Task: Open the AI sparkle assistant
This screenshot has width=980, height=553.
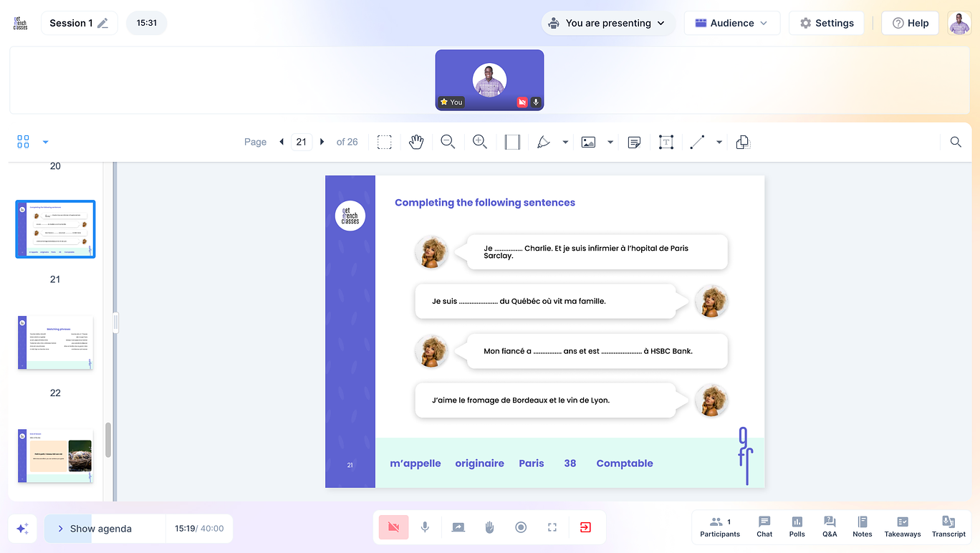Action: 22,529
